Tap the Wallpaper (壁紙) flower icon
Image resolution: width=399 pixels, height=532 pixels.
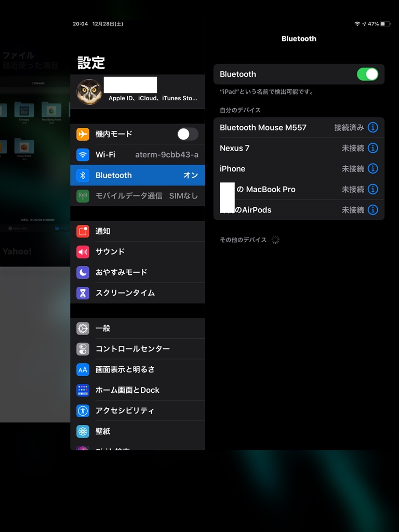[83, 432]
